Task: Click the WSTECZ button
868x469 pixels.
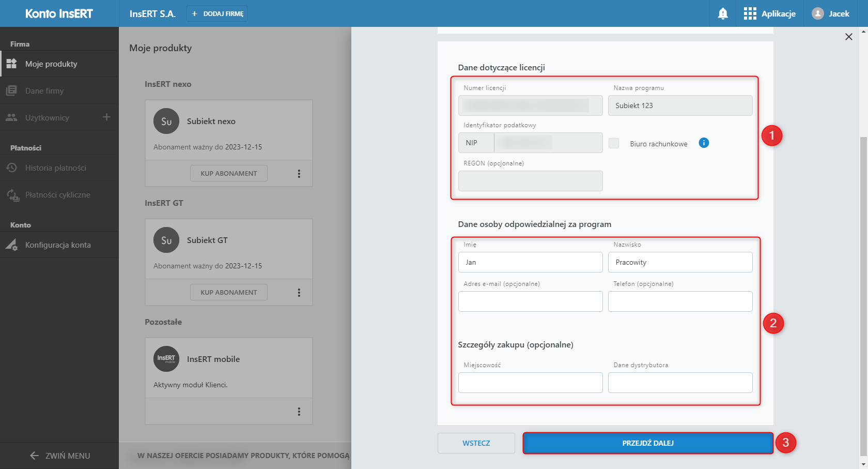Action: point(476,443)
